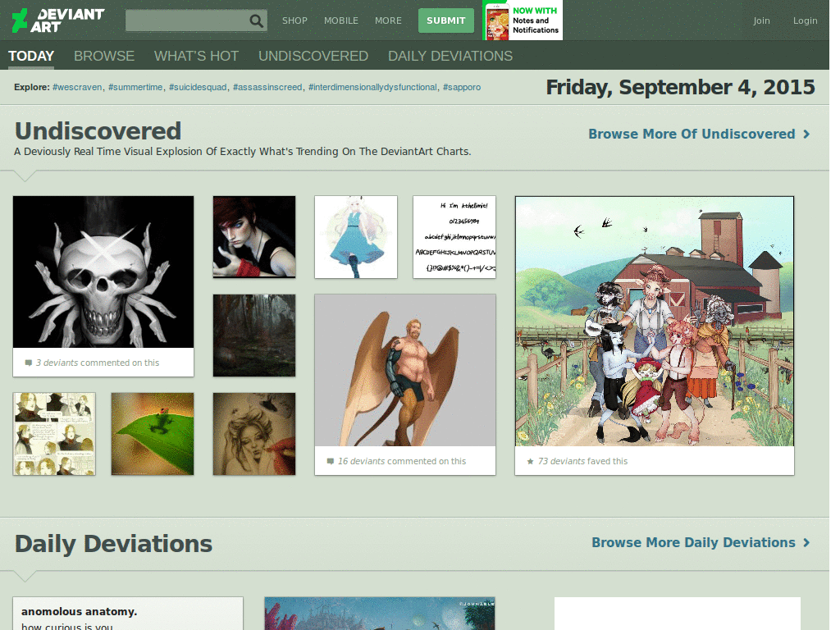
Task: Open the skull with hands artwork thumbnail
Action: click(103, 272)
